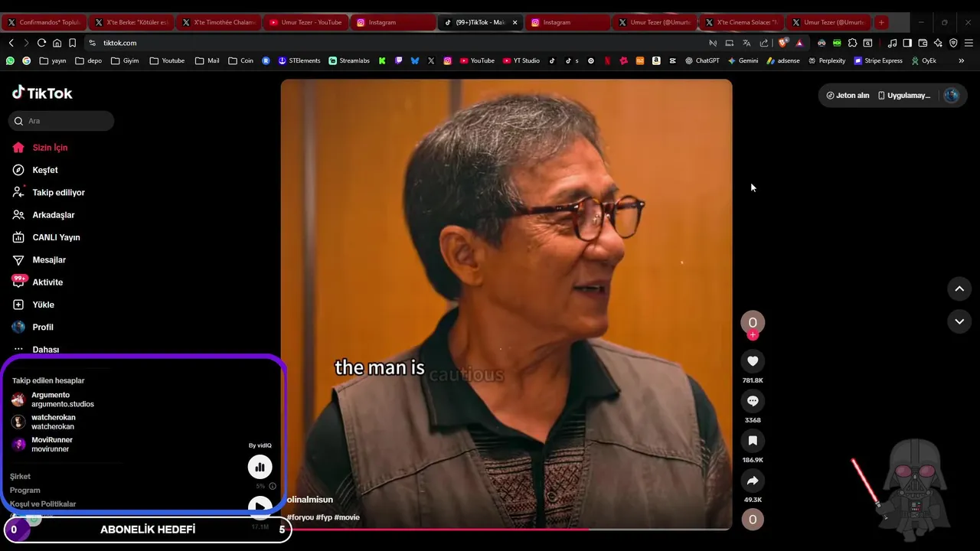The image size is (980, 551).
Task: Go to the previous video with the up chevron
Action: [x=959, y=289]
